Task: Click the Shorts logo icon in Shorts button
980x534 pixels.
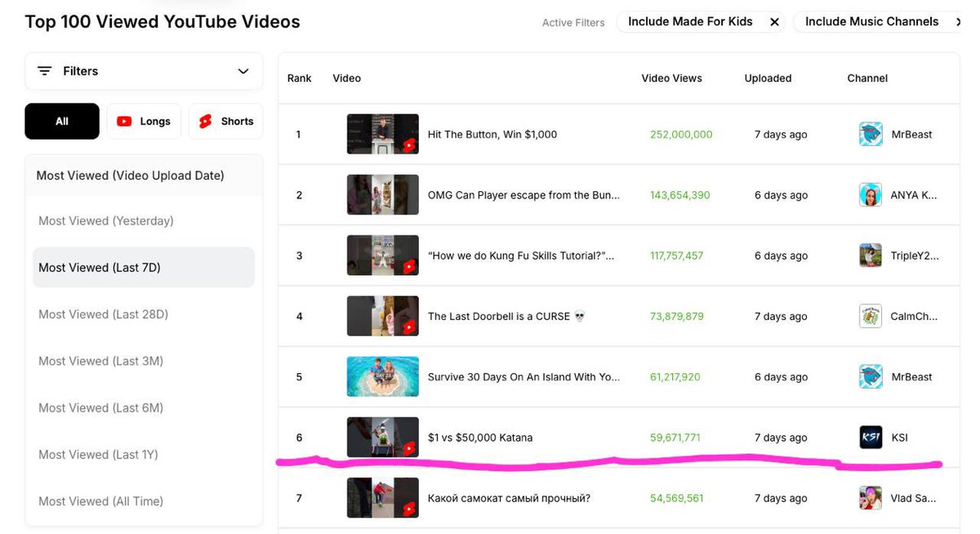Action: 205,121
